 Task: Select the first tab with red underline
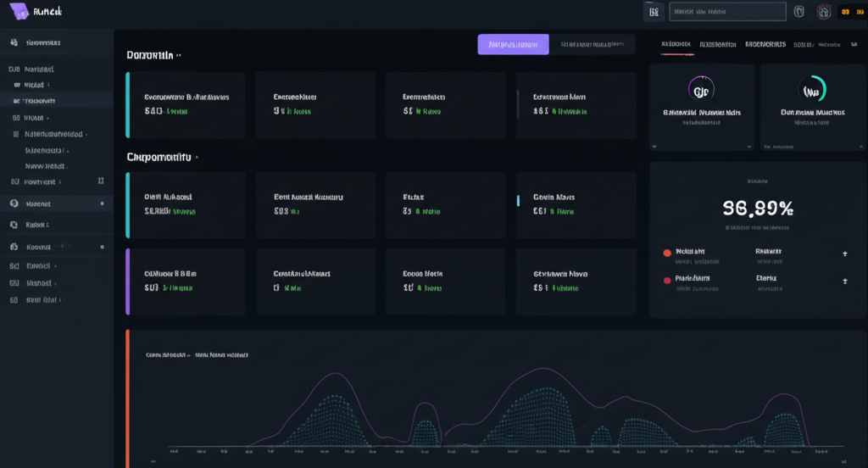[x=676, y=44]
